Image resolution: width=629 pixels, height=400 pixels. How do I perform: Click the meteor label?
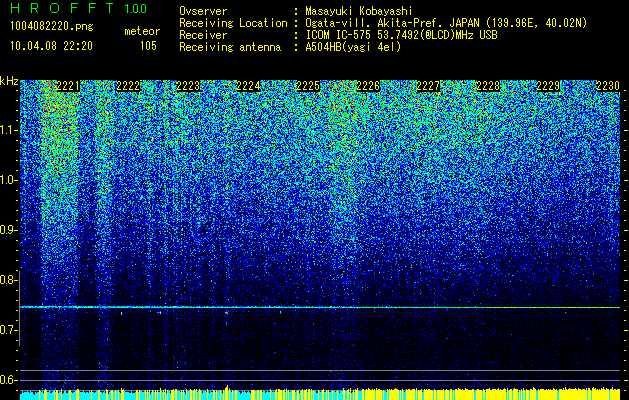coord(142,31)
